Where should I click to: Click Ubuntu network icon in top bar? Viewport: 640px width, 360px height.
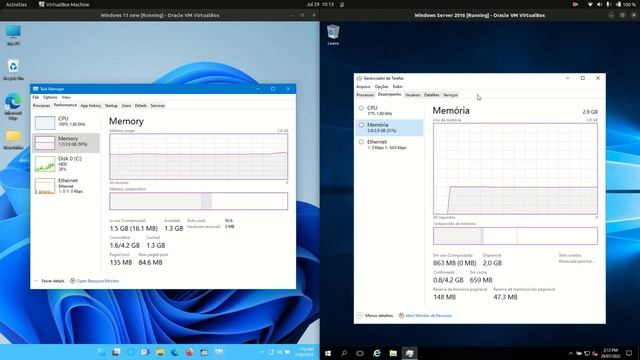[590, 4]
